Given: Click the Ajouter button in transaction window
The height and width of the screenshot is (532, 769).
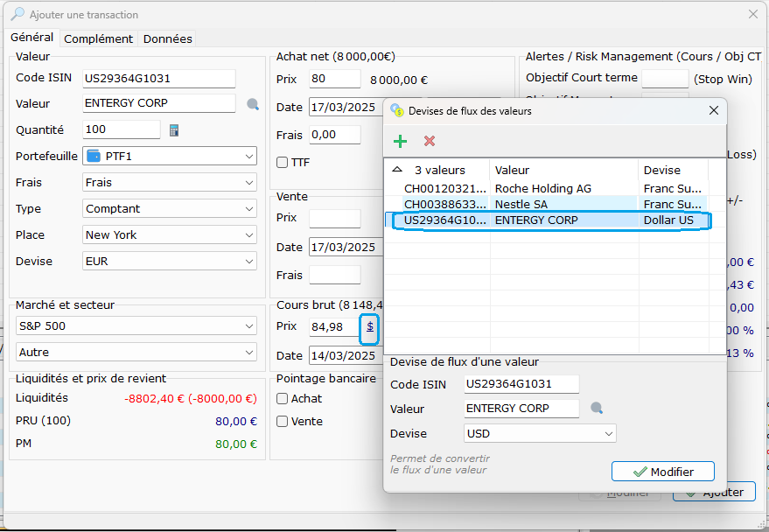Looking at the screenshot, I should 714,493.
